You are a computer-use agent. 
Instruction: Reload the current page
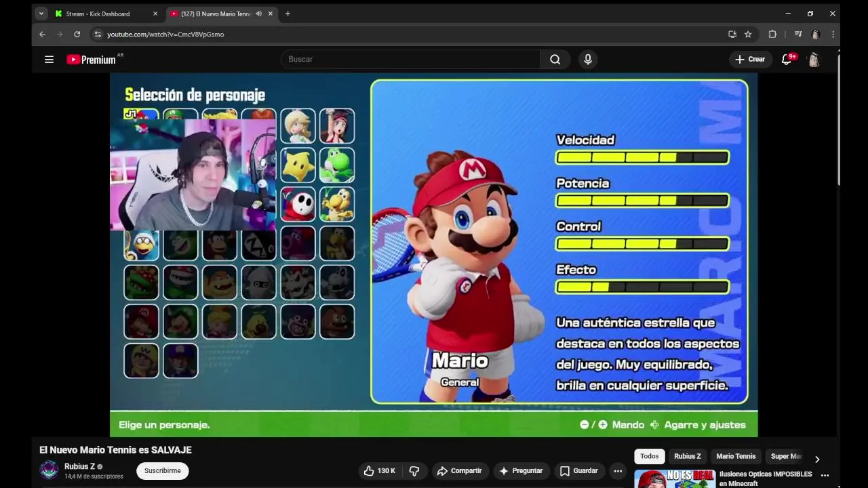(77, 34)
